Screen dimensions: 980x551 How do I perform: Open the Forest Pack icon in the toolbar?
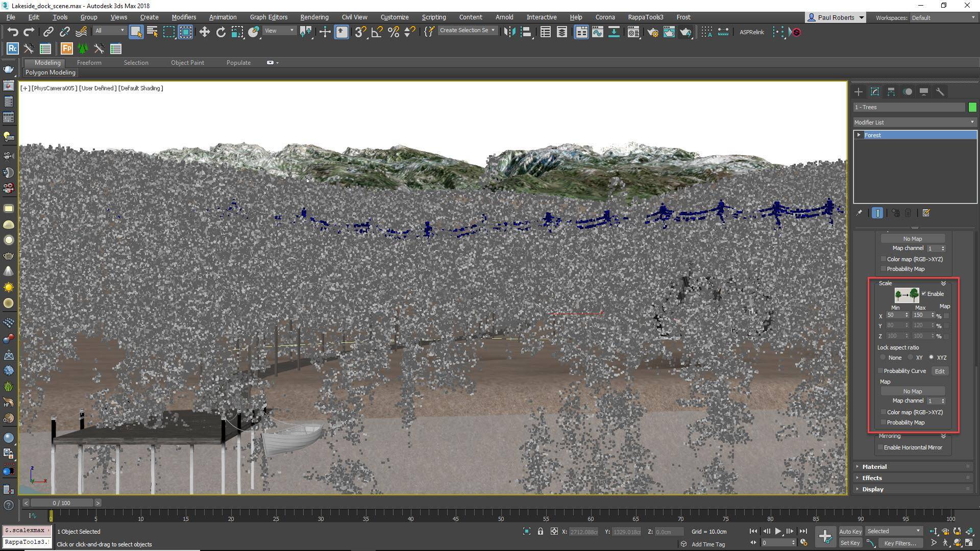pos(66,48)
